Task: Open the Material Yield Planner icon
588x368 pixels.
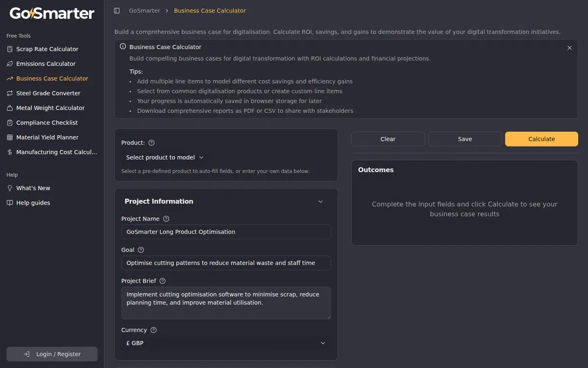Action: (9, 137)
